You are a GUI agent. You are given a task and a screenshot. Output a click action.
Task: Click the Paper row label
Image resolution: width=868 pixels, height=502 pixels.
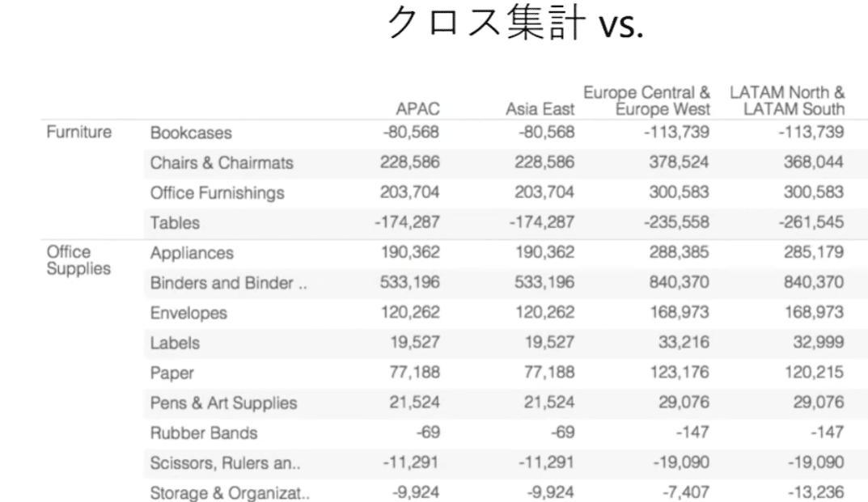172,373
